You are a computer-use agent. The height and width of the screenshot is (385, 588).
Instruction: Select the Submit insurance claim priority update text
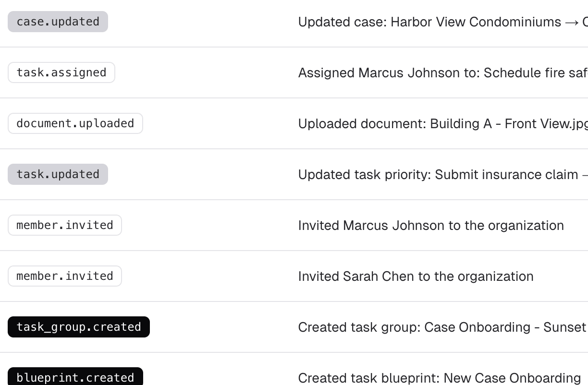506,175
